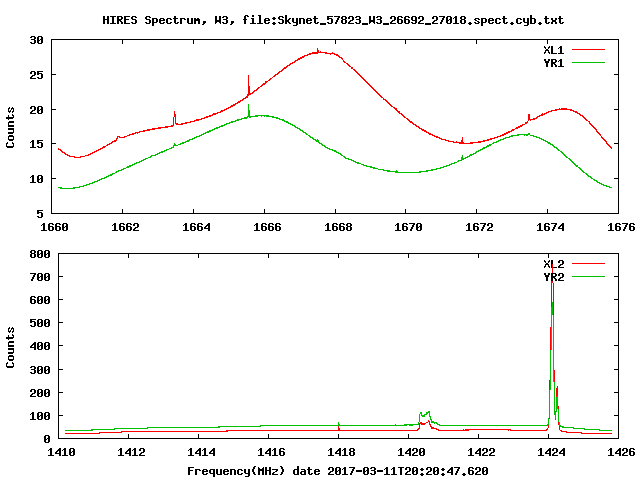Select the YR2 legend label
This screenshot has height=480, width=640.
pos(553,277)
